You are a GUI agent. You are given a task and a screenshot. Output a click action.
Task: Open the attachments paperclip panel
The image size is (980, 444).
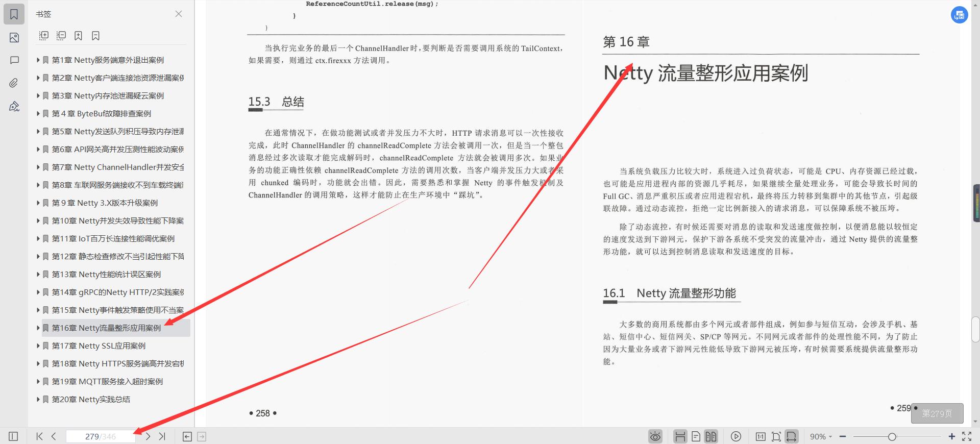(14, 83)
